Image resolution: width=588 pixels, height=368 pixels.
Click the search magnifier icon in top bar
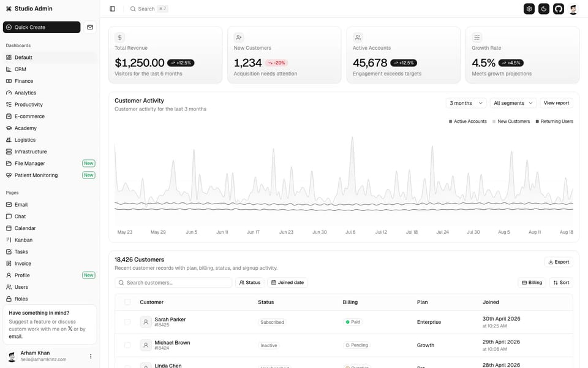click(x=133, y=9)
